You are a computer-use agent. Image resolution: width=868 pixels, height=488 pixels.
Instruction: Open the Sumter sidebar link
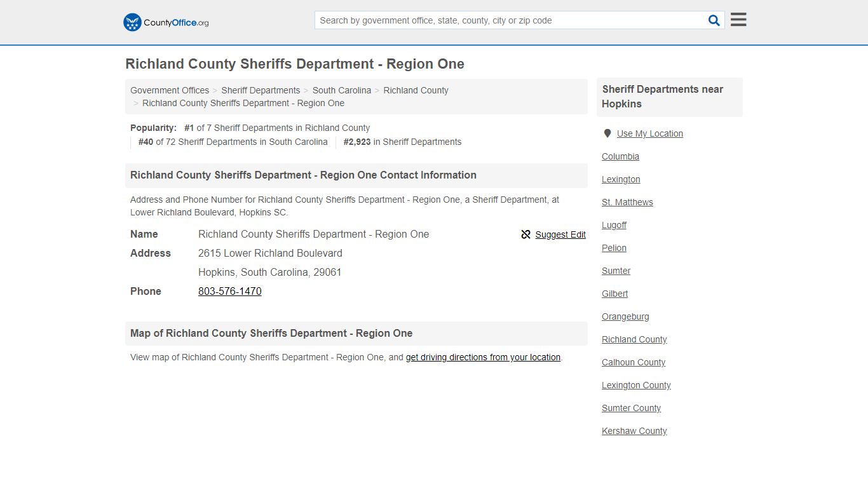click(x=616, y=271)
